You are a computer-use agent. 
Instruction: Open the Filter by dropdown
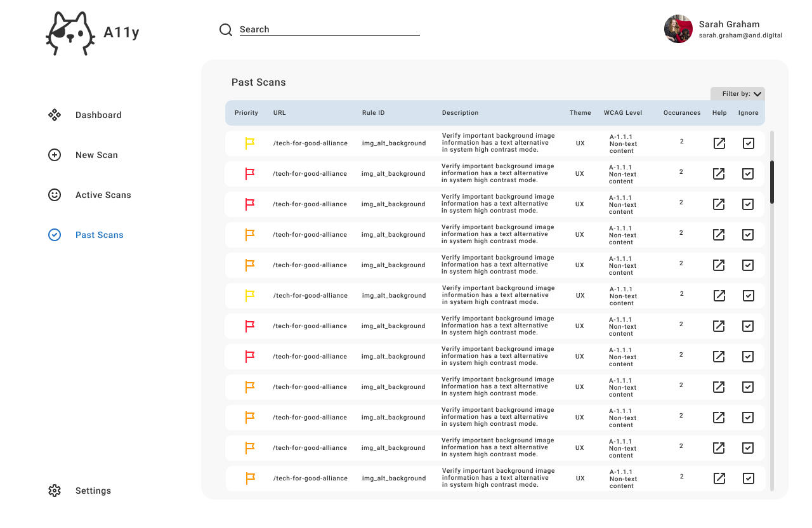pyautogui.click(x=738, y=94)
